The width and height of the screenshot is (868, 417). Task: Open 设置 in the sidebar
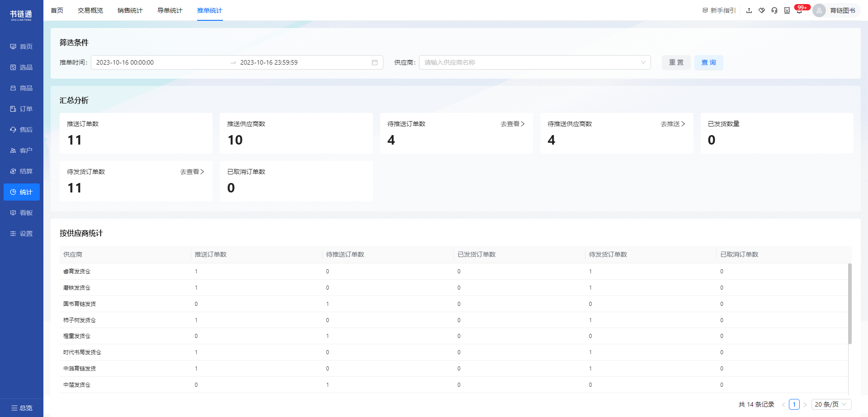(21, 234)
